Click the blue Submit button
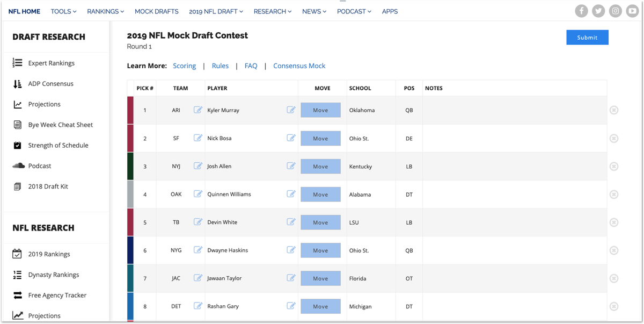Screen dimensions: 644x324 tap(587, 38)
